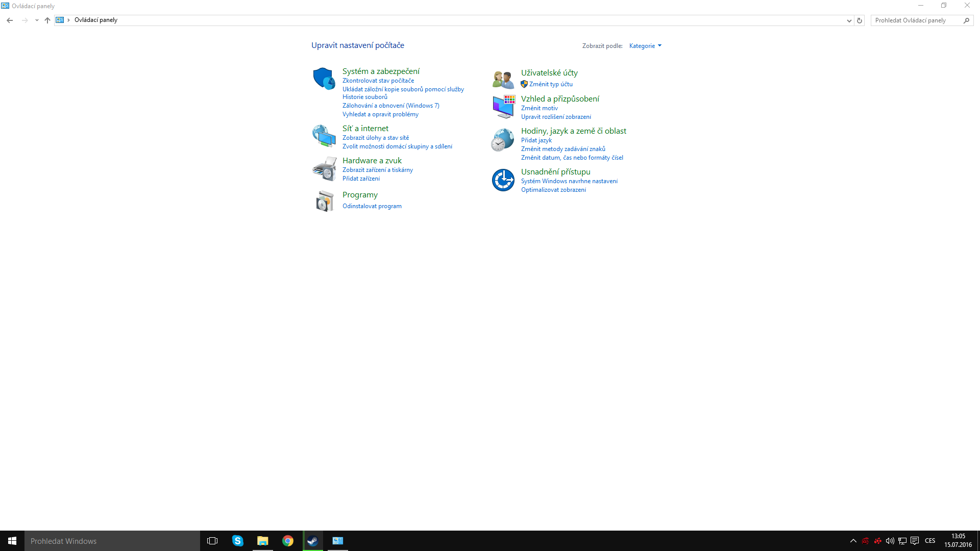Open the Odinstalovat program link
980x551 pixels.
click(372, 206)
